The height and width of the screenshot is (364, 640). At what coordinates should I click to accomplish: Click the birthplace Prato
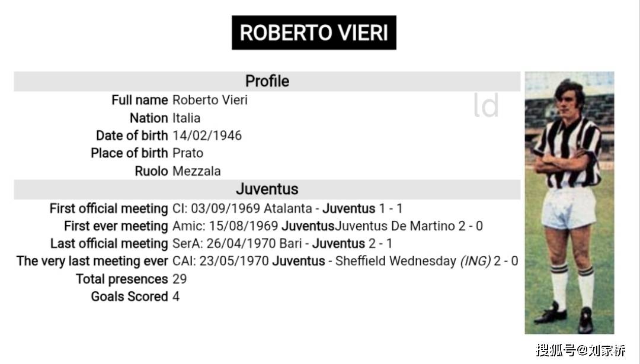pos(187,153)
